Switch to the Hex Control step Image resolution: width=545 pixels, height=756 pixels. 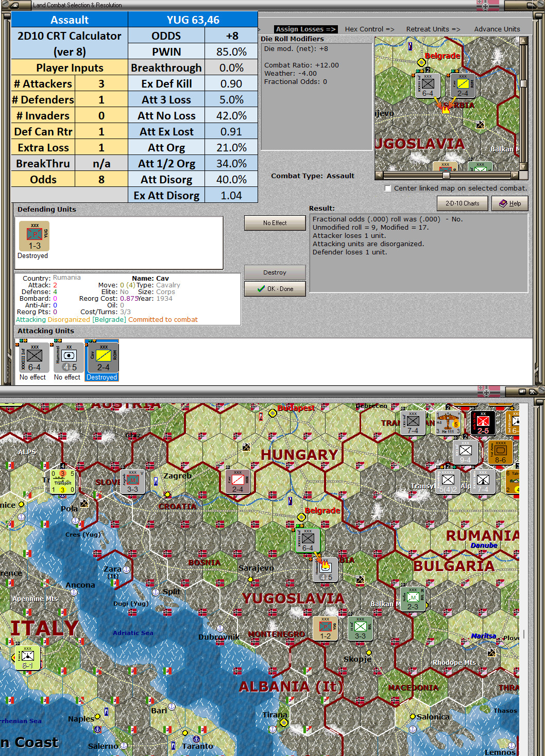369,29
